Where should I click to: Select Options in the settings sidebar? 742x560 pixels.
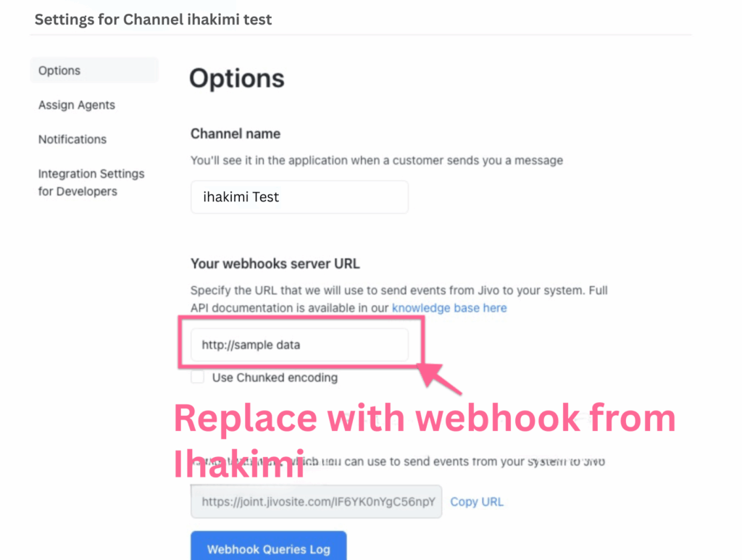click(59, 71)
